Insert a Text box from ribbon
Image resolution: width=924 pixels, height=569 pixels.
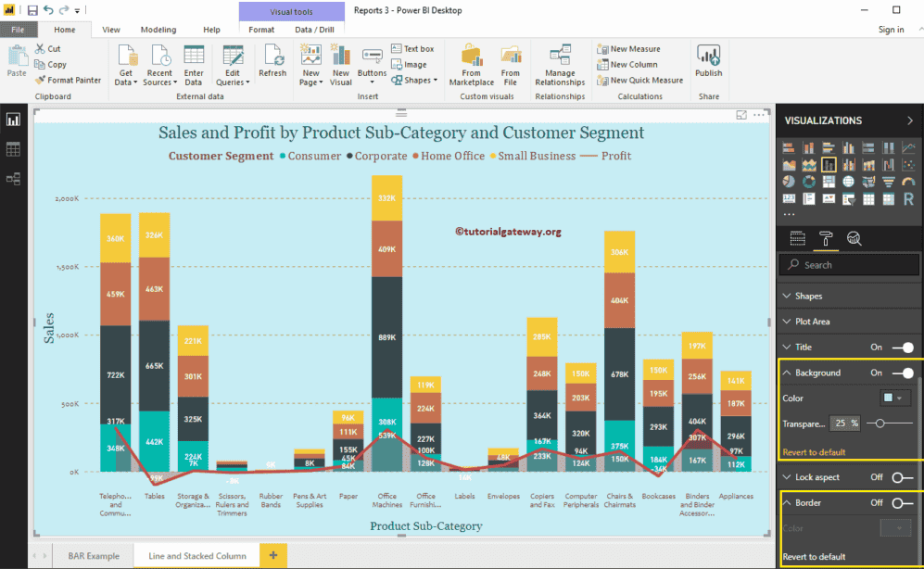pos(411,49)
